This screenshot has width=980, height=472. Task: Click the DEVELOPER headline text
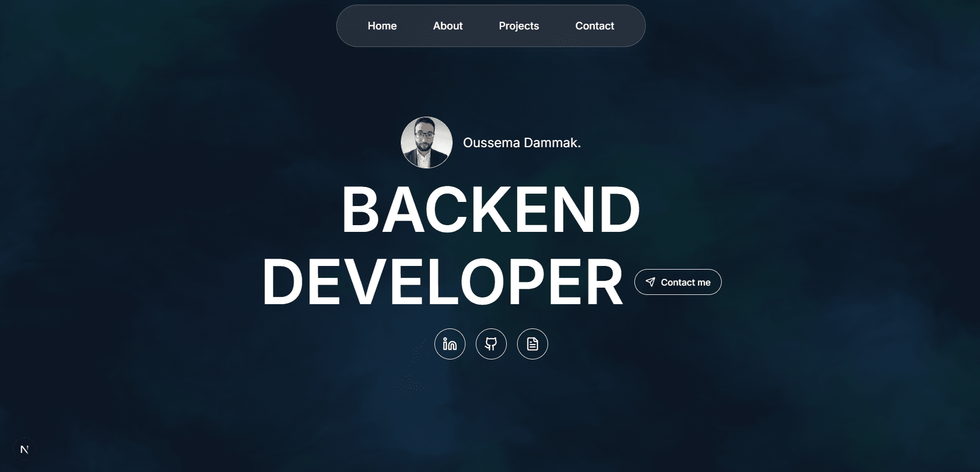tap(442, 282)
